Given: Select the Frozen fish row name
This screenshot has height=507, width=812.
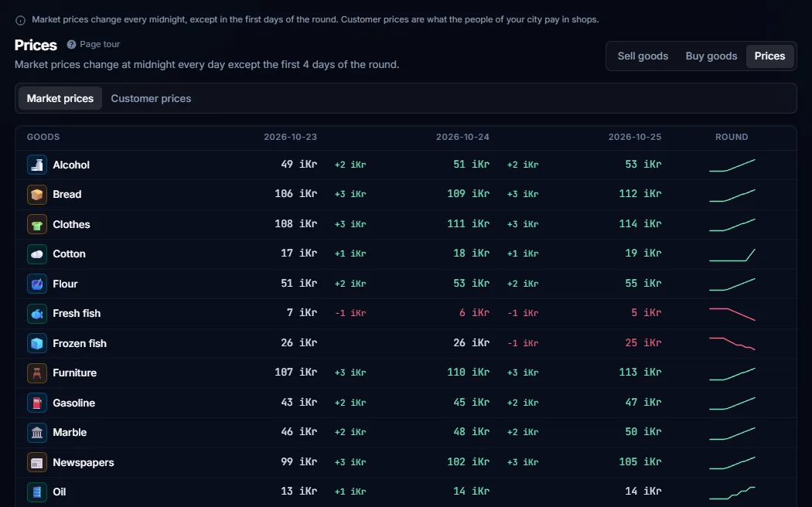Looking at the screenshot, I should pos(80,343).
